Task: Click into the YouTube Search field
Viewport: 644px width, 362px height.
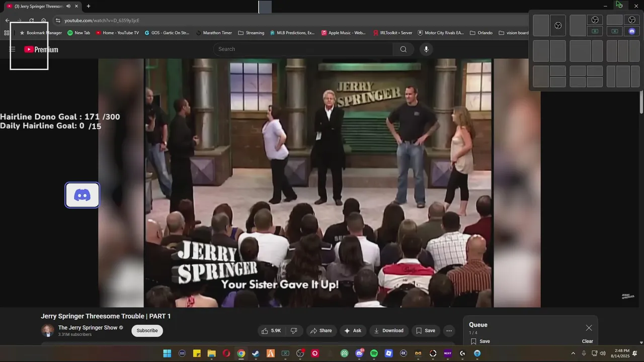Action: 303,49
